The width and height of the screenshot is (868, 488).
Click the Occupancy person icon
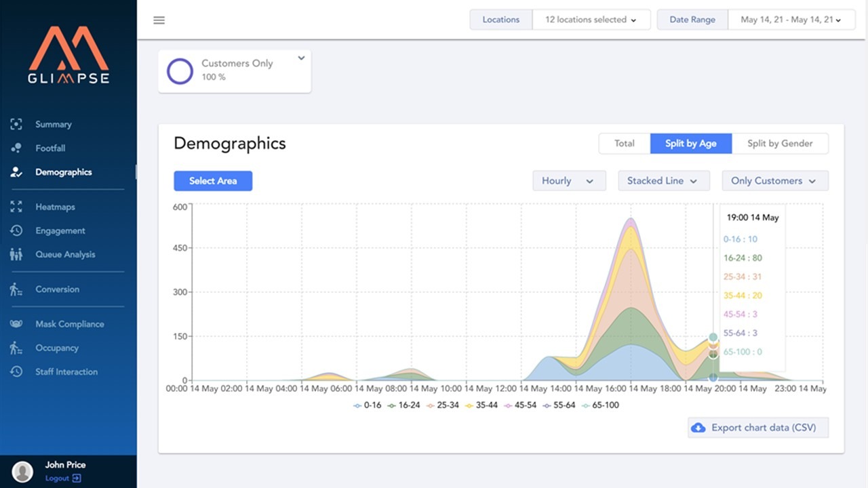click(16, 348)
